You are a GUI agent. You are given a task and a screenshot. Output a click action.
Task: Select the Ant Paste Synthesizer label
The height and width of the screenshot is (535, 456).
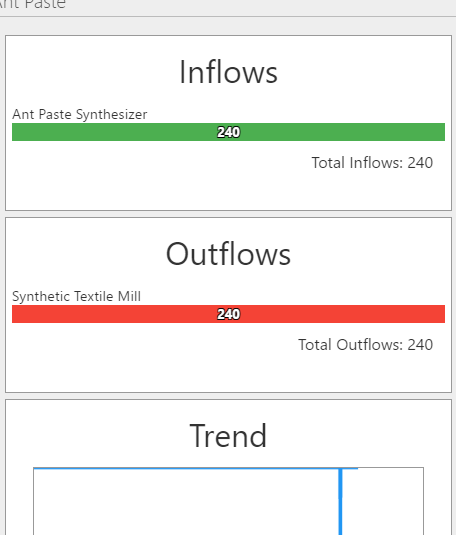coord(80,114)
